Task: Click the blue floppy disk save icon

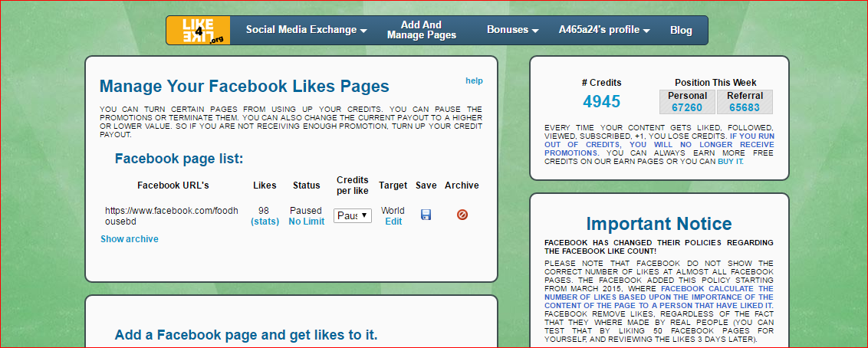Action: click(426, 215)
